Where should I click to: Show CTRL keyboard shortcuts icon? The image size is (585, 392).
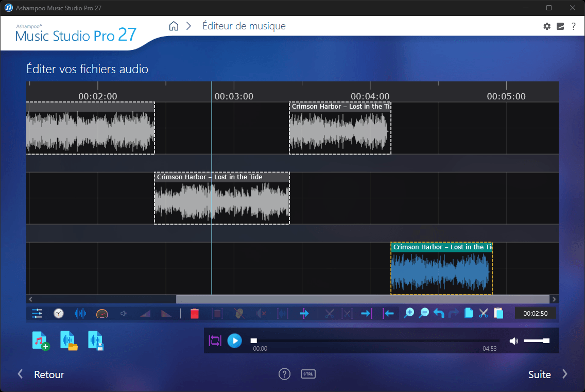308,373
